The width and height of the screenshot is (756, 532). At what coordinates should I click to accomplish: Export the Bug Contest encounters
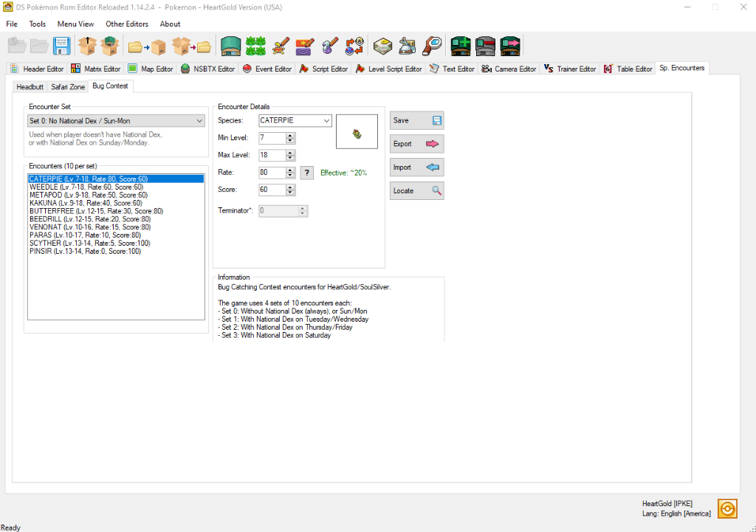(416, 143)
